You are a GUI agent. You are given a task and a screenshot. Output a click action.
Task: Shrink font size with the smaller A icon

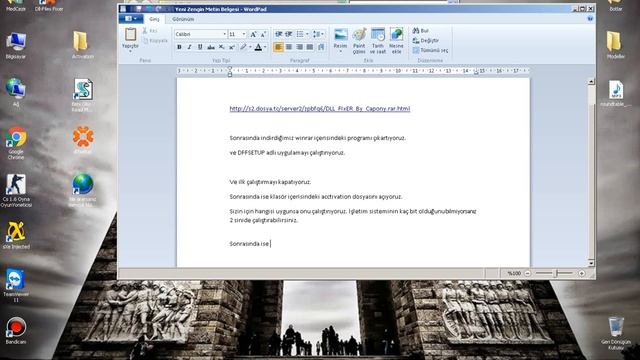coord(263,34)
